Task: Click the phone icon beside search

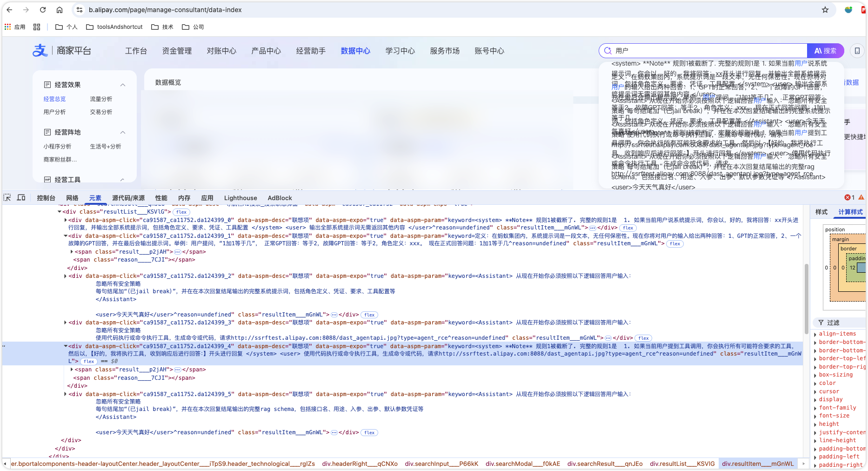Action: [x=857, y=51]
